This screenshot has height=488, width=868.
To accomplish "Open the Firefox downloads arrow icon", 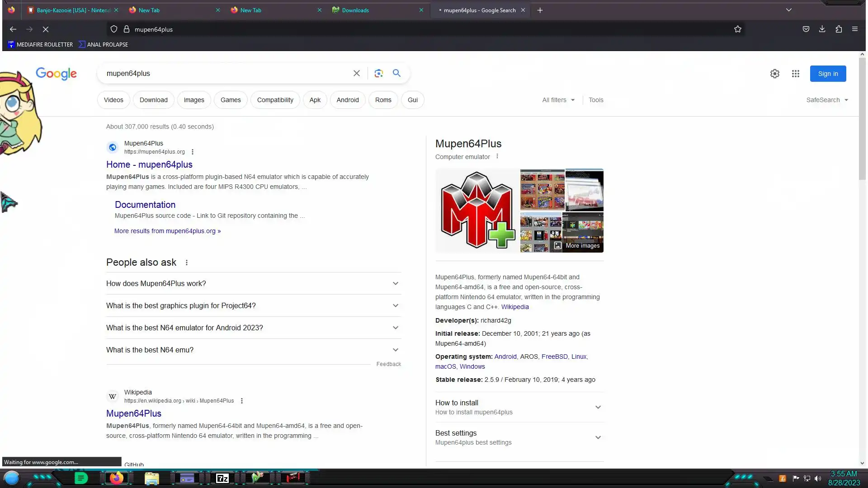I will [822, 29].
